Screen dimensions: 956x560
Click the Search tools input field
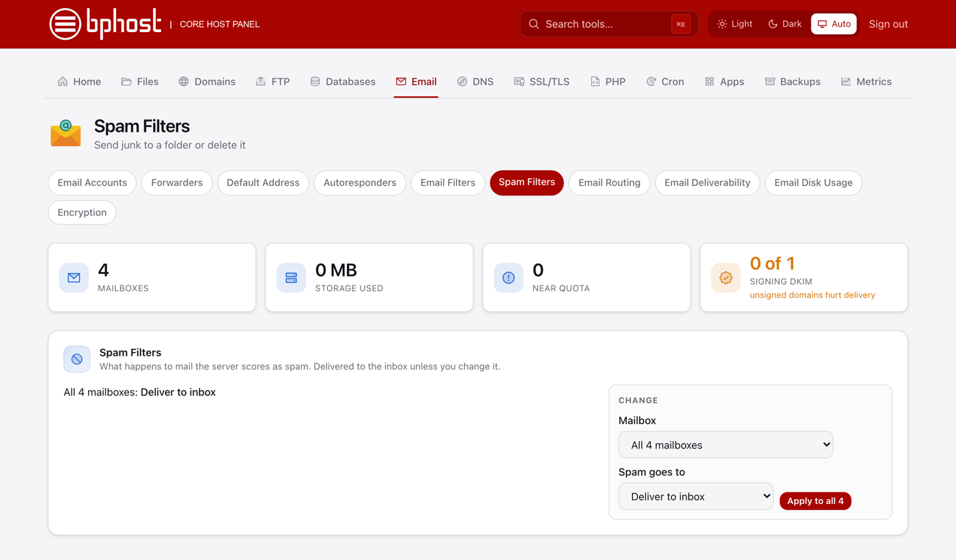tap(609, 24)
